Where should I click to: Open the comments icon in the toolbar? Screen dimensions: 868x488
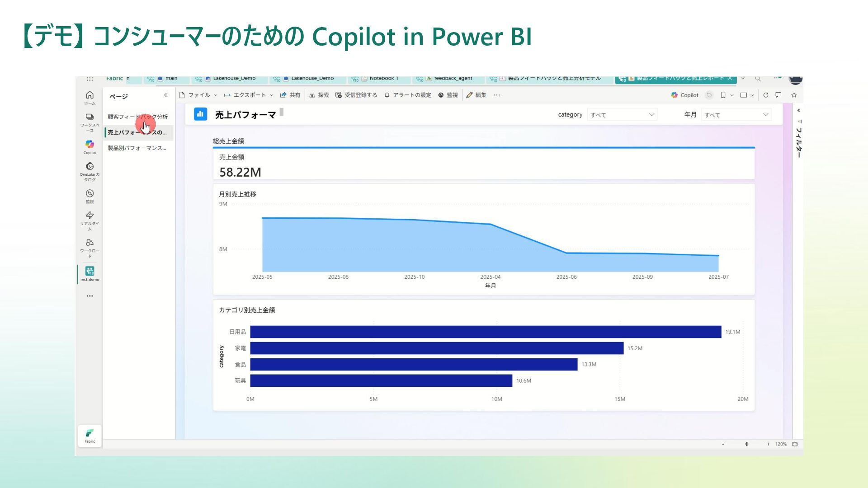point(778,95)
